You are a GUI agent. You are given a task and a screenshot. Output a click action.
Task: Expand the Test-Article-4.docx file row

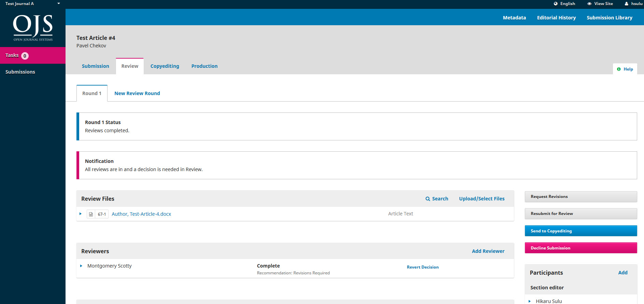click(x=81, y=214)
